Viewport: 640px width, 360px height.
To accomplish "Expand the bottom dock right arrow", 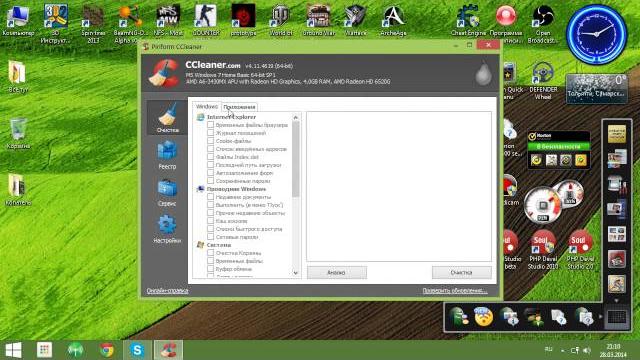I will point(600,316).
